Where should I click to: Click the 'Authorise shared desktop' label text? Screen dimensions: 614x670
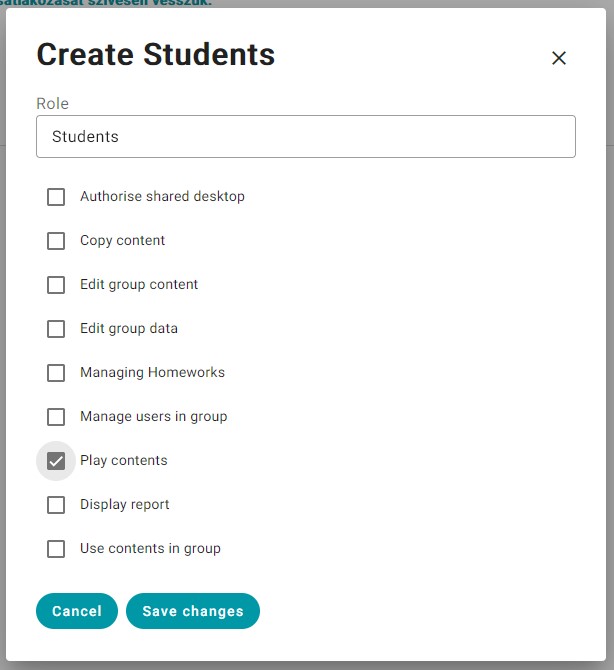[162, 197]
